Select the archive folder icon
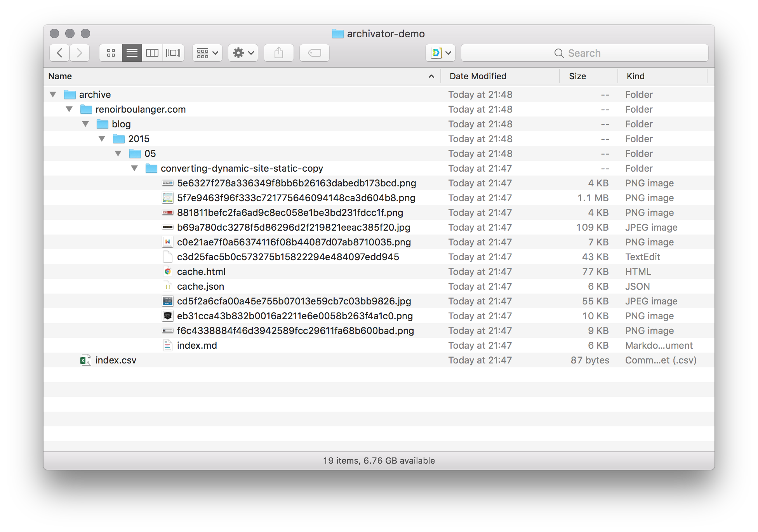 point(70,94)
